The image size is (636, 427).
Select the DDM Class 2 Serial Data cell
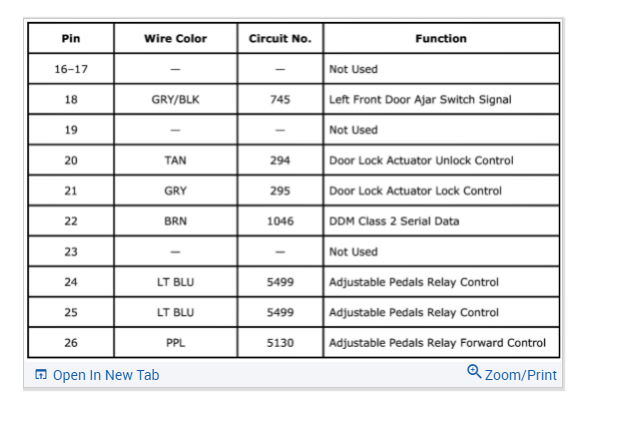coord(394,221)
